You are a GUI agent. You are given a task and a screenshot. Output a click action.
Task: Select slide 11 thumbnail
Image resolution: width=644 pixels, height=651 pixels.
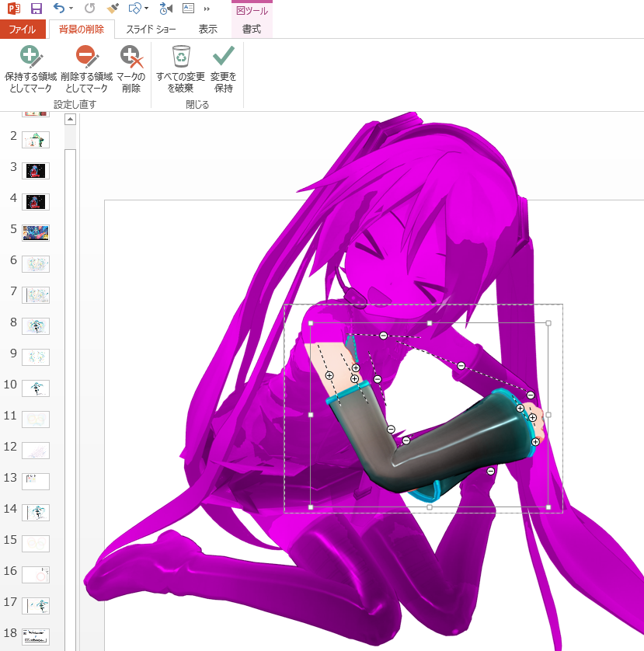tap(36, 419)
